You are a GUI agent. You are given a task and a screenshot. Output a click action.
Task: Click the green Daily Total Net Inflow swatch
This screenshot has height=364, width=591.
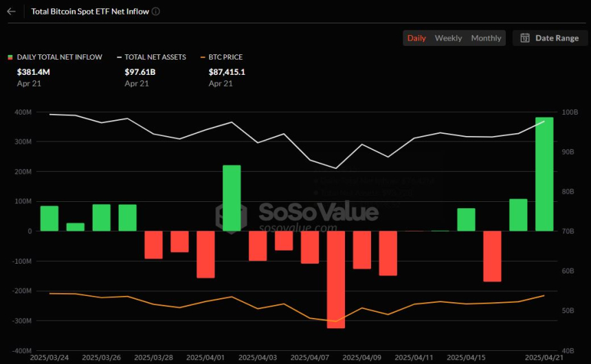pyautogui.click(x=10, y=58)
